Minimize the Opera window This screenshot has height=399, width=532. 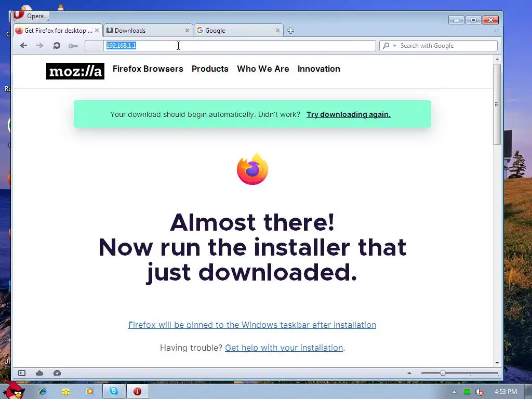pos(456,20)
